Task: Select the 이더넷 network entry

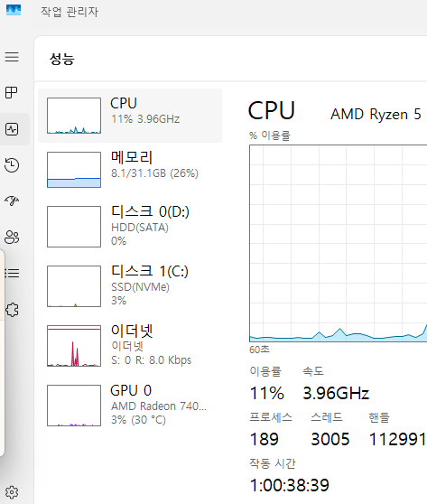Action: click(x=130, y=346)
